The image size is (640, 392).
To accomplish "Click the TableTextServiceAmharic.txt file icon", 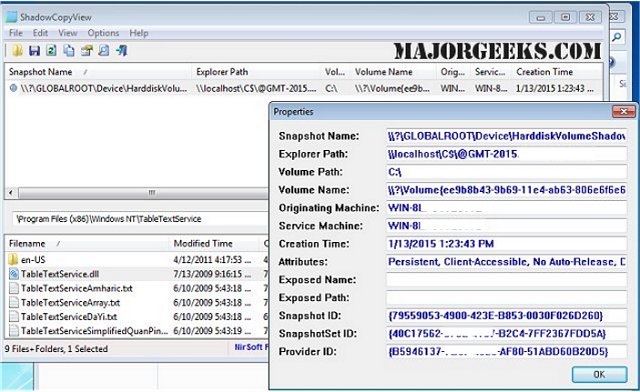I will [14, 288].
